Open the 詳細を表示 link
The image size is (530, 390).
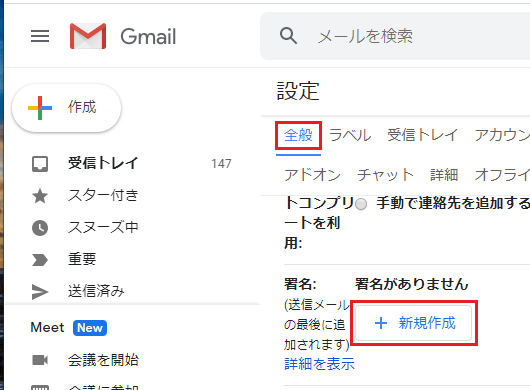click(x=319, y=364)
